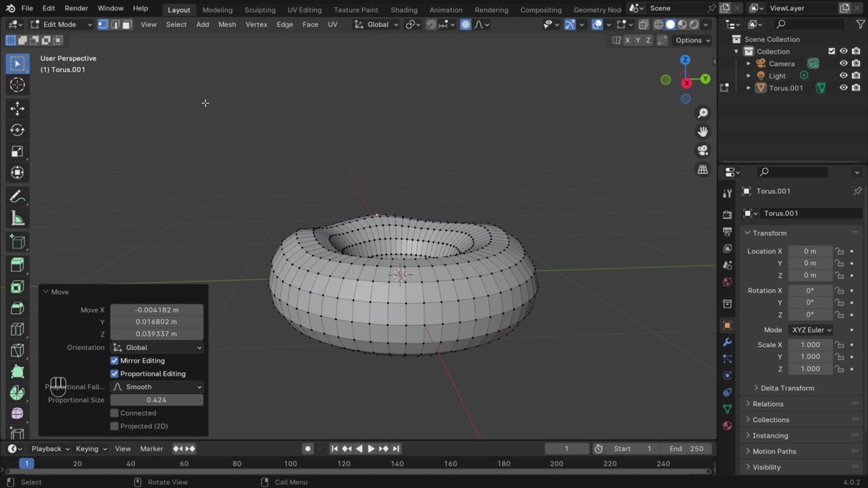Open the Global transform orientation dropdown in header
This screenshot has width=868, height=488.
378,24
